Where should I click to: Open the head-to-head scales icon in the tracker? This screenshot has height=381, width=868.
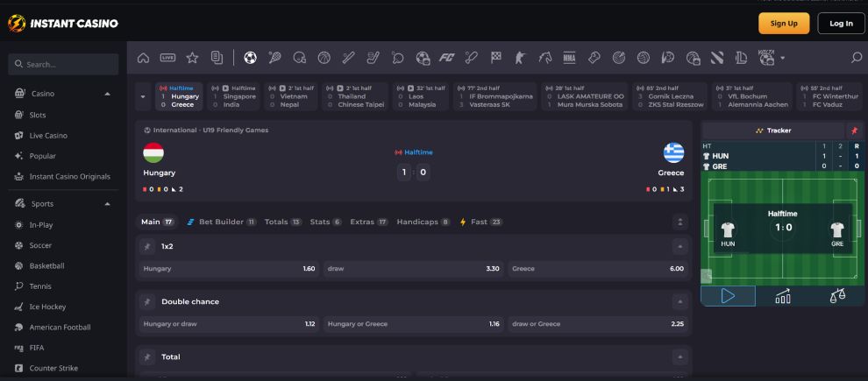[x=837, y=297]
